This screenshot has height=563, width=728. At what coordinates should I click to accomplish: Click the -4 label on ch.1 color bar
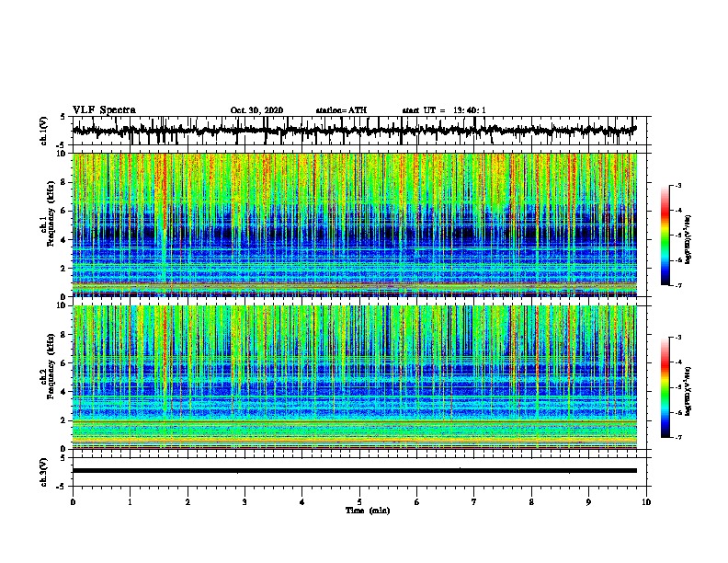pos(678,211)
